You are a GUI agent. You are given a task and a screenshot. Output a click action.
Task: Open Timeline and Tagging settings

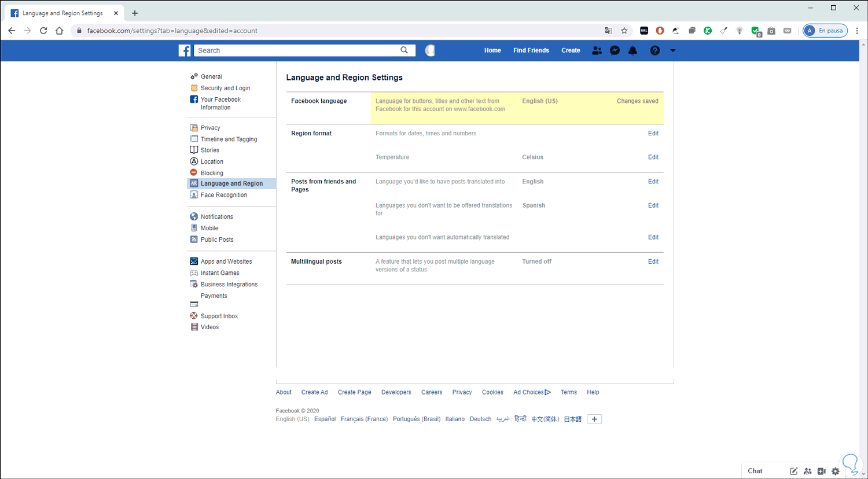click(x=229, y=139)
